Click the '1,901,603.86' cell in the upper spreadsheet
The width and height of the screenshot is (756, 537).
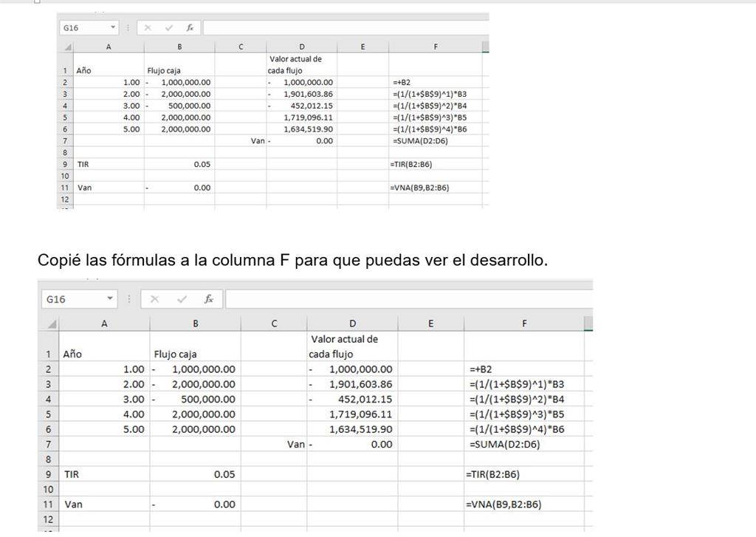(x=302, y=94)
